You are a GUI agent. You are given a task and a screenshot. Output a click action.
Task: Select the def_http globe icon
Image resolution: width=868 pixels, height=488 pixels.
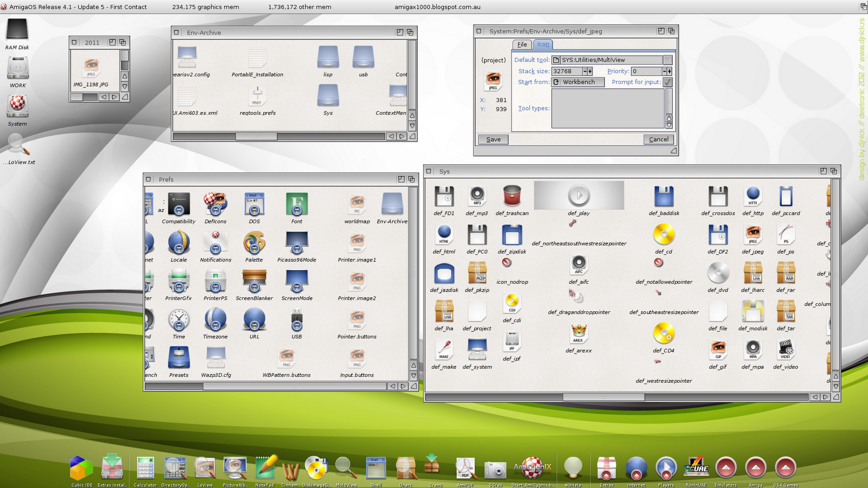[753, 196]
